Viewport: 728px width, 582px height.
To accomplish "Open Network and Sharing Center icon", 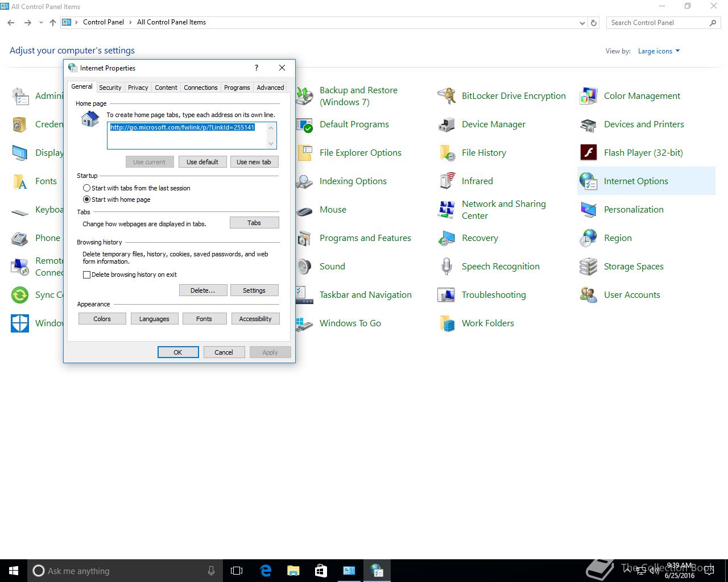I will 446,210.
